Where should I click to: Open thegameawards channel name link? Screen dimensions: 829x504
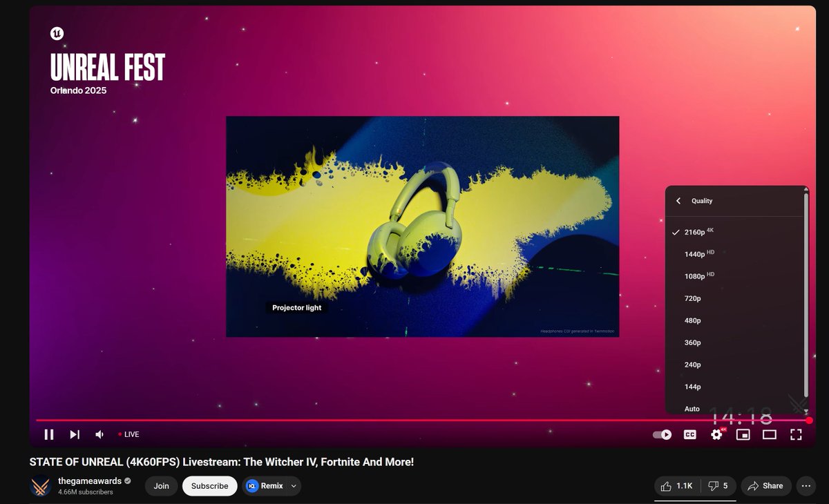click(90, 481)
